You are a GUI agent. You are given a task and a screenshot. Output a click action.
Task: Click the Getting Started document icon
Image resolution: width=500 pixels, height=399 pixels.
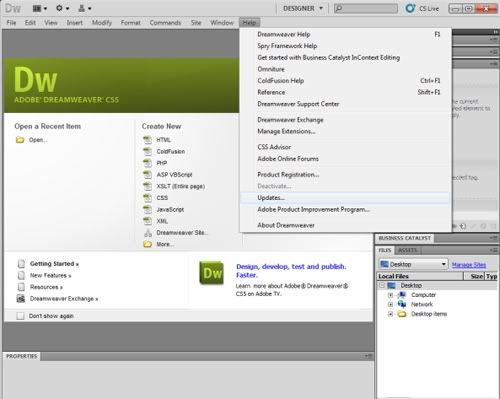pyautogui.click(x=21, y=264)
